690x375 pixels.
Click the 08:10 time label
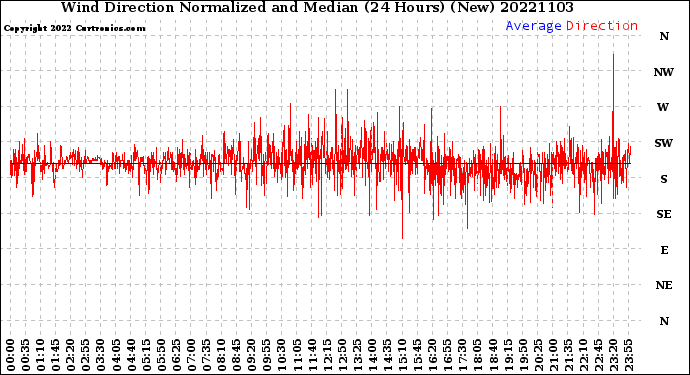(222, 355)
